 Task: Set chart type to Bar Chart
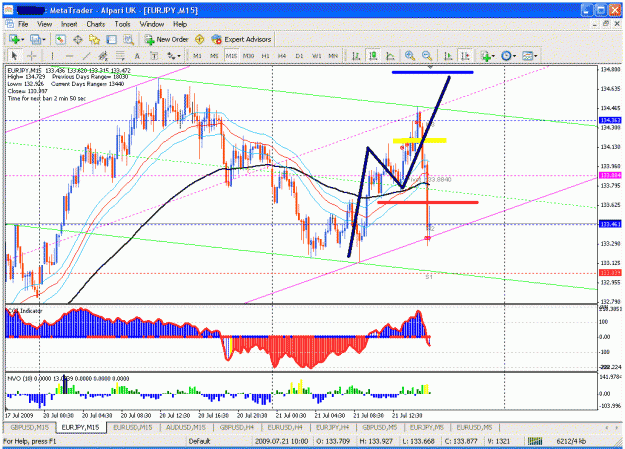point(356,56)
